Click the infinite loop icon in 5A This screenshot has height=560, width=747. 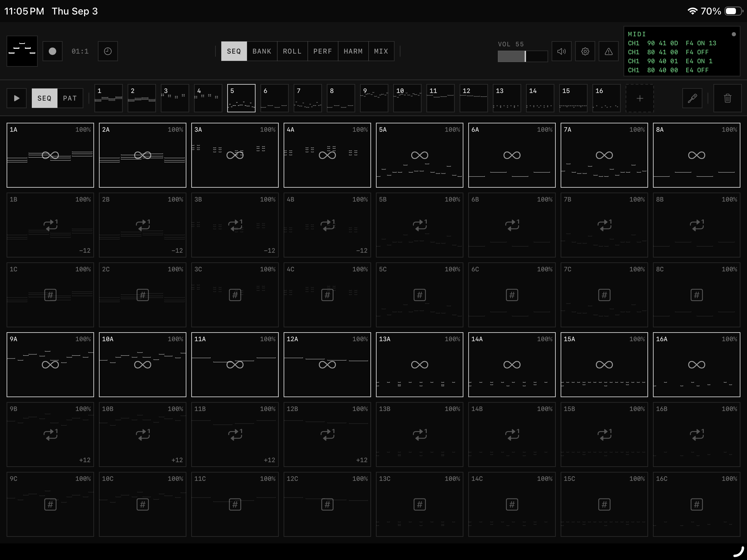click(419, 155)
